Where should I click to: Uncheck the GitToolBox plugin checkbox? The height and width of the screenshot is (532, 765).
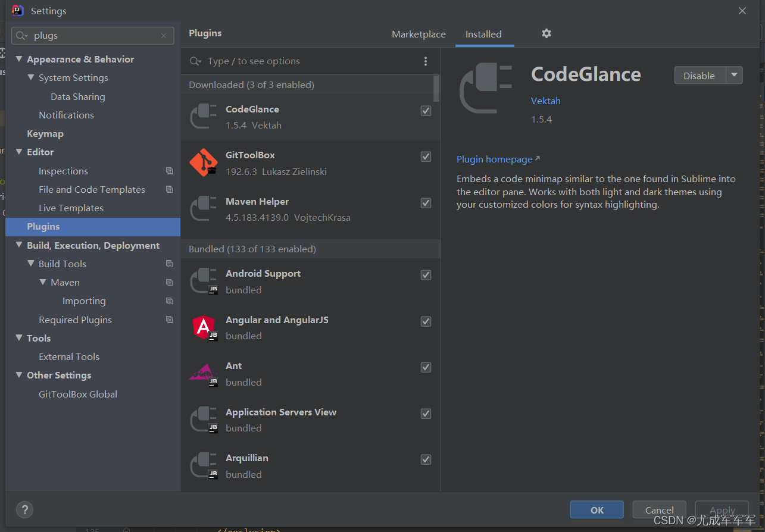(x=426, y=157)
